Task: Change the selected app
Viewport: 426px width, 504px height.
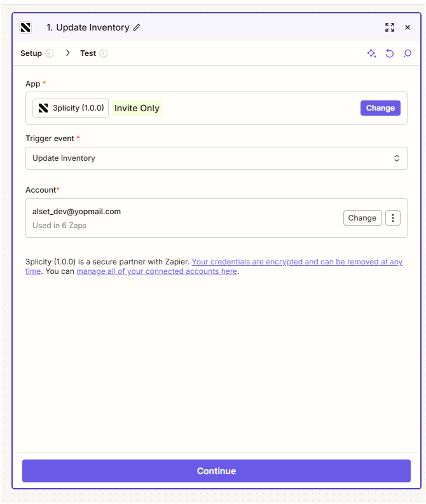Action: [x=380, y=108]
